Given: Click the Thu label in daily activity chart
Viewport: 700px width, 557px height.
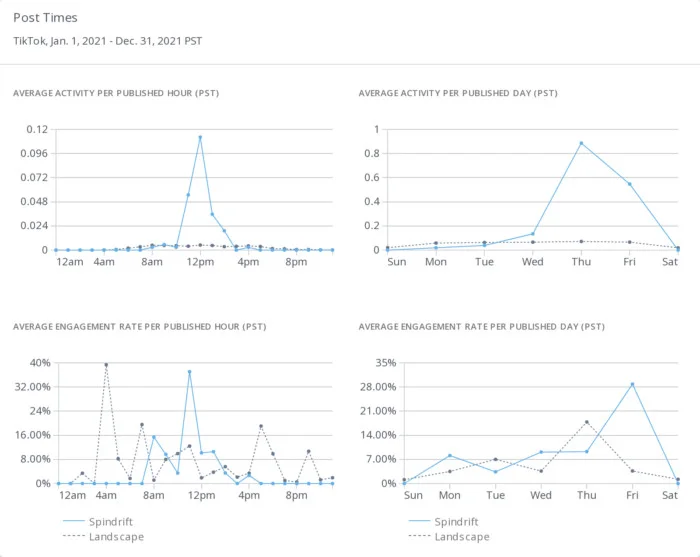Looking at the screenshot, I should (x=581, y=262).
